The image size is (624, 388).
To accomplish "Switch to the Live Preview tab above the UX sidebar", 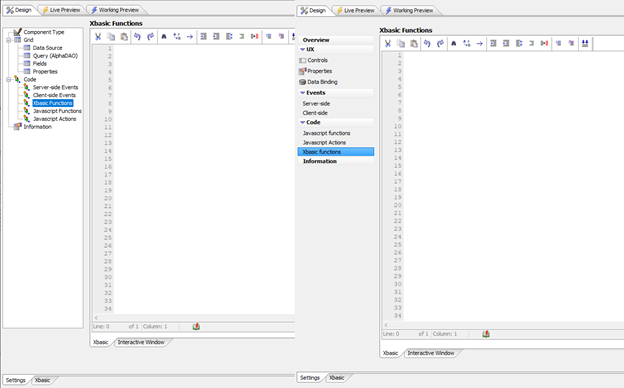I will tap(355, 10).
